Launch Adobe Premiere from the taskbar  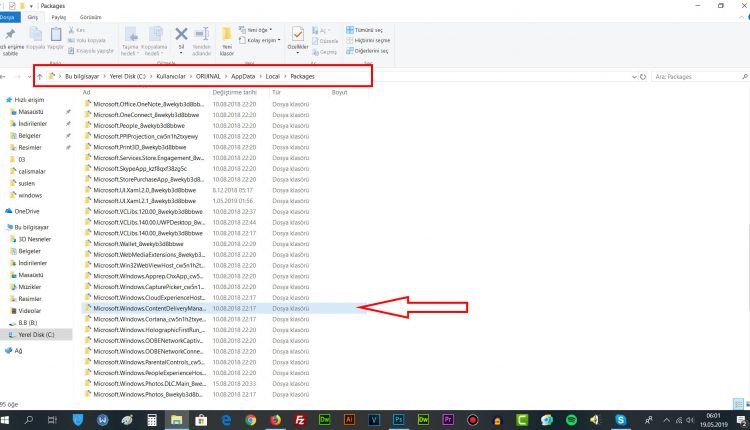(448, 419)
